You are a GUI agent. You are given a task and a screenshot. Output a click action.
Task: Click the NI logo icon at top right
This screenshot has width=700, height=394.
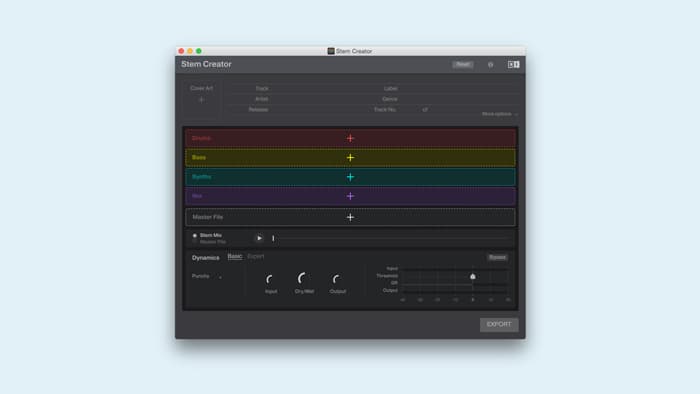click(x=513, y=65)
